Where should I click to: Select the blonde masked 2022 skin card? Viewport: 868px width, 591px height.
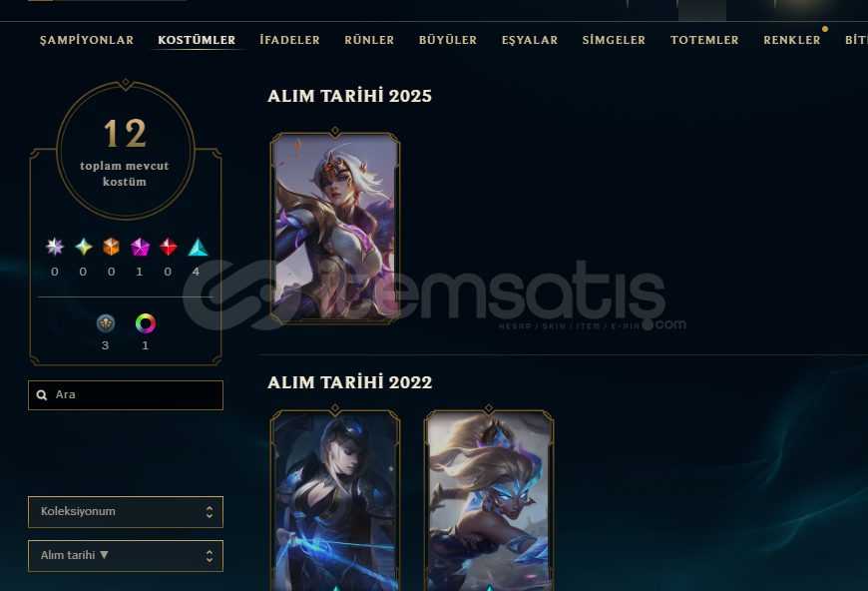pyautogui.click(x=489, y=500)
